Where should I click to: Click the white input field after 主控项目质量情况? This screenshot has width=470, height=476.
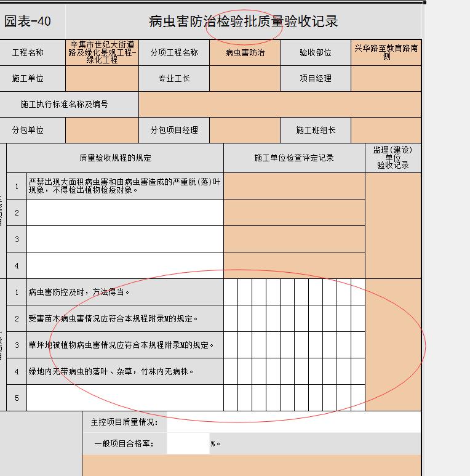293,422
